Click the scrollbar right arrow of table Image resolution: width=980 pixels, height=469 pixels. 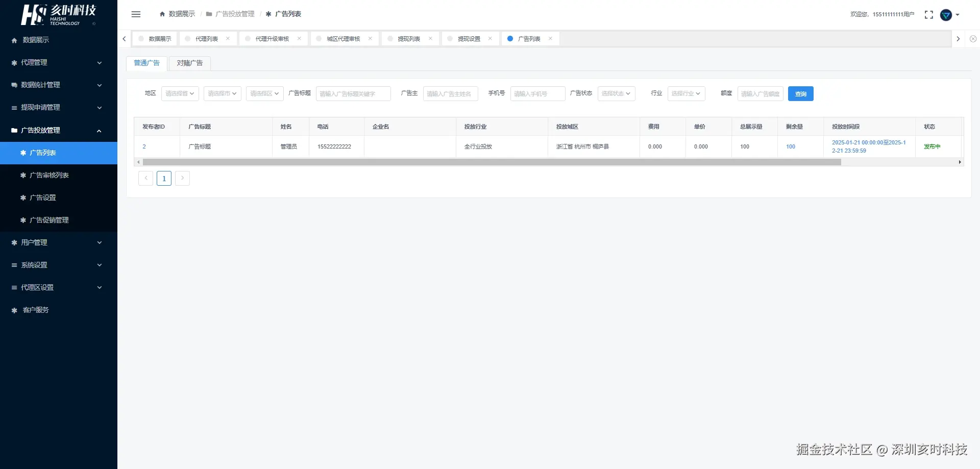point(960,162)
